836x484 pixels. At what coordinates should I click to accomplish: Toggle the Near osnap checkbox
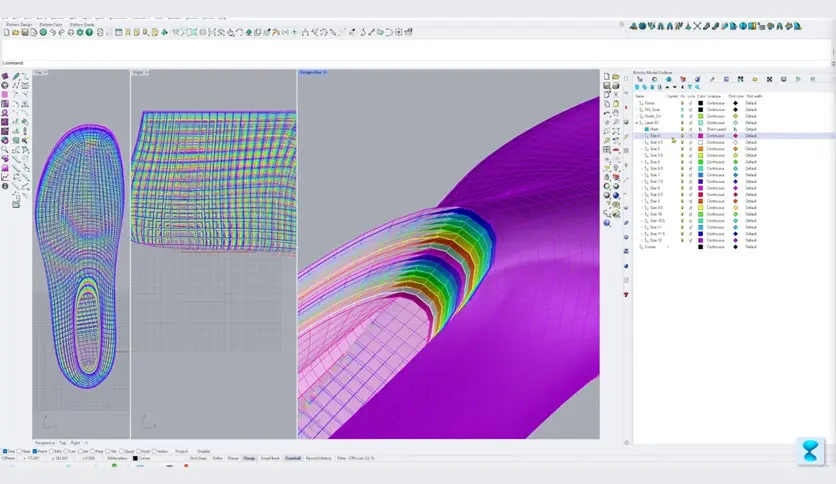tap(19, 451)
